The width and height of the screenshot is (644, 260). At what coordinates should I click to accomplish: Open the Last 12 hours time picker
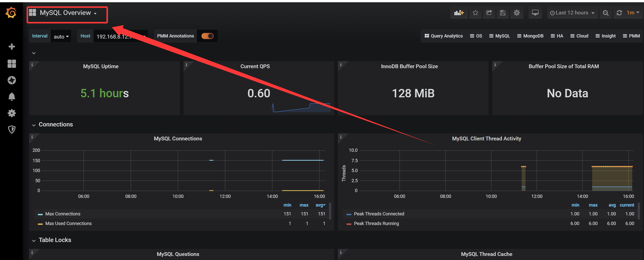[x=572, y=13]
